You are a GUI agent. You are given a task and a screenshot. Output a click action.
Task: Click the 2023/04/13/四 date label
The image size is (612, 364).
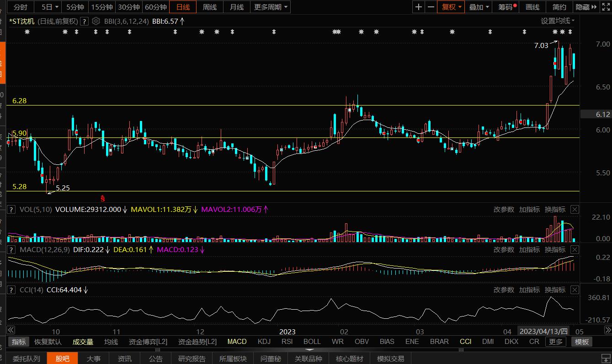pos(543,332)
